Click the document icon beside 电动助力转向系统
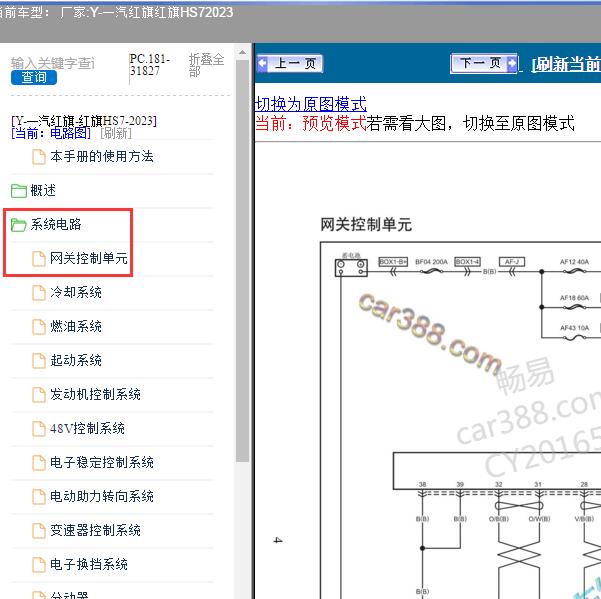The height and width of the screenshot is (599, 601). click(38, 497)
